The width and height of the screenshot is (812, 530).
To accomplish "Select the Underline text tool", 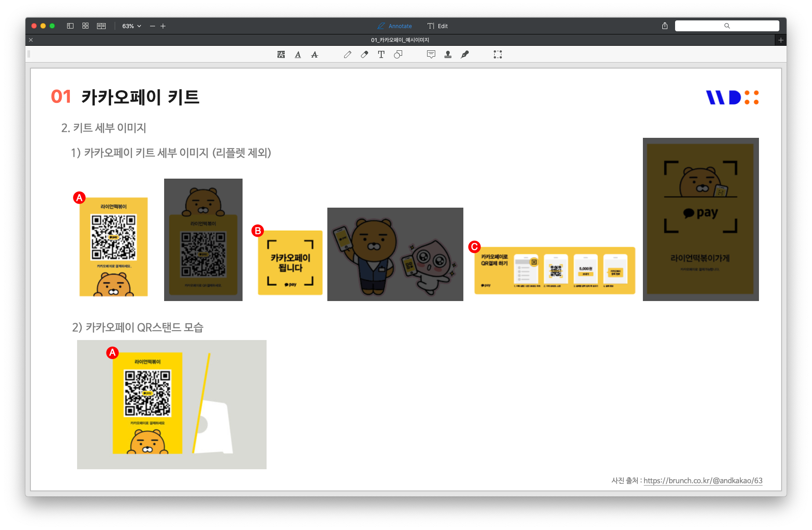I will click(298, 54).
